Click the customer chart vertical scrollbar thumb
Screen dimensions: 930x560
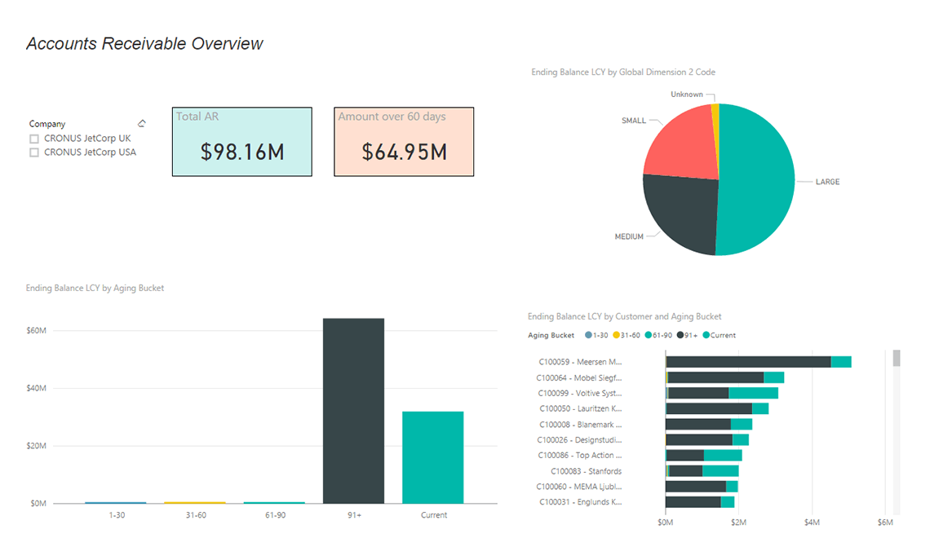click(x=897, y=358)
